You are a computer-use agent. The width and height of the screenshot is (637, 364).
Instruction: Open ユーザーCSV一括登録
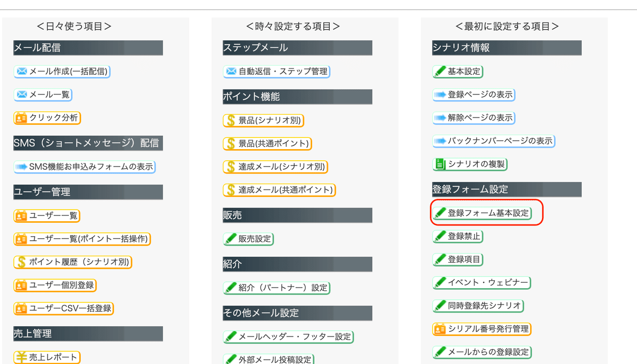click(64, 308)
